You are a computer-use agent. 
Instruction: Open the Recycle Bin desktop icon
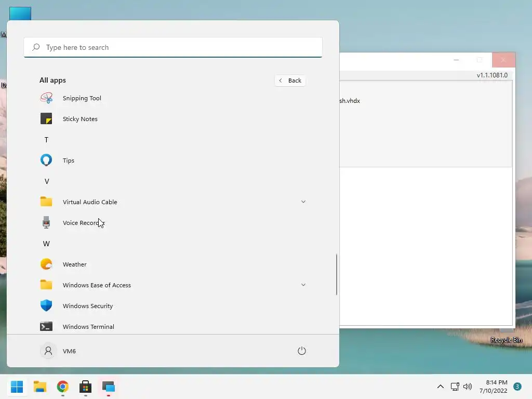[507, 340]
